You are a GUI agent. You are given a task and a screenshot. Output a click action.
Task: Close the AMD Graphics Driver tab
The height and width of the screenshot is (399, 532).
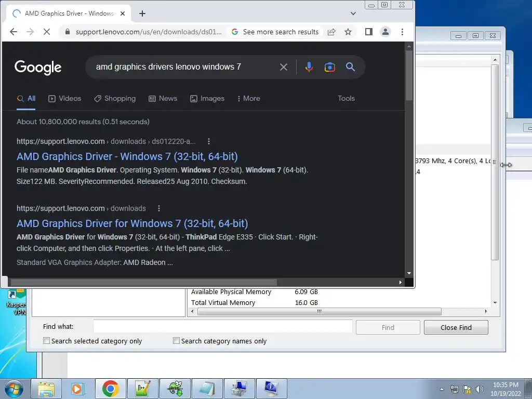point(123,14)
